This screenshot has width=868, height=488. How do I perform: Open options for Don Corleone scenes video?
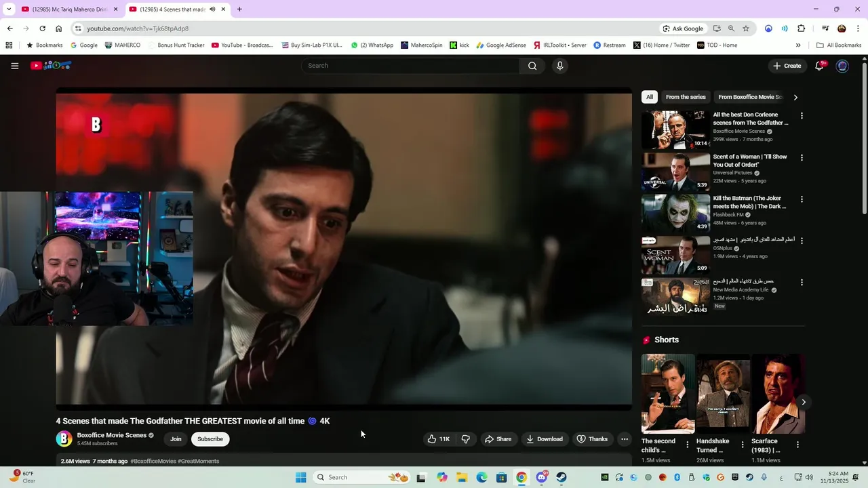click(802, 116)
